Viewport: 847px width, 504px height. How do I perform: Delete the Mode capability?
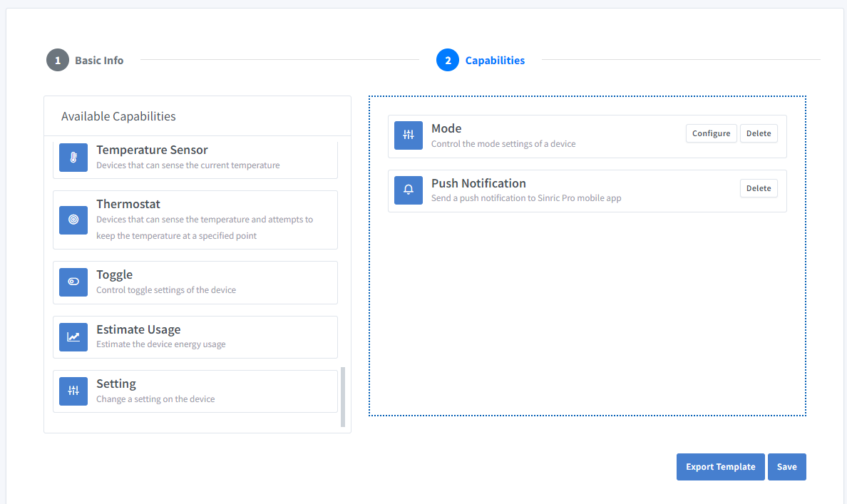(x=759, y=133)
